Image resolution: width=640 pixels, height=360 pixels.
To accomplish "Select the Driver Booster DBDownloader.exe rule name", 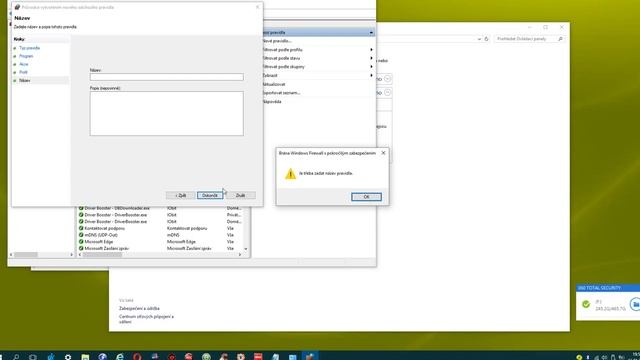I will point(117,208).
